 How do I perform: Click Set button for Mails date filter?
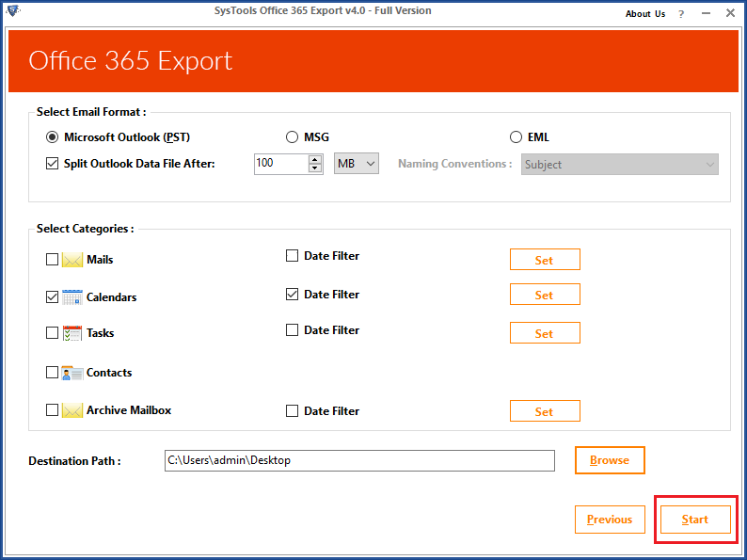point(545,260)
